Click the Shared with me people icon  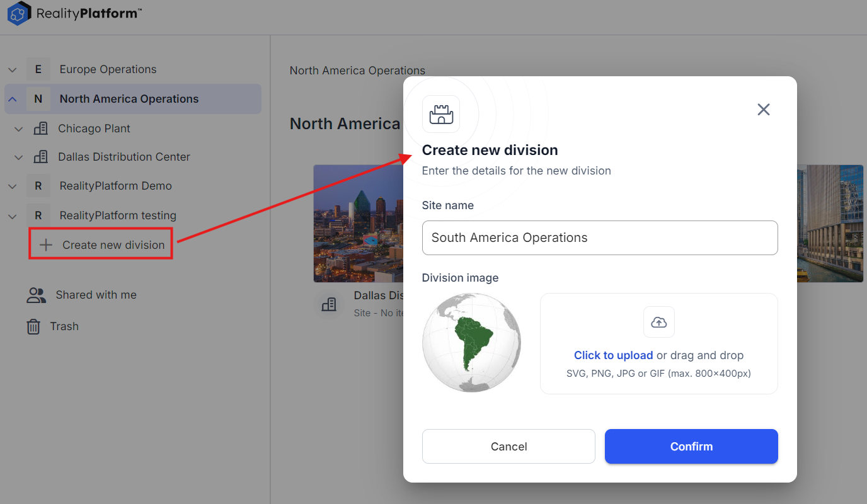(x=36, y=295)
